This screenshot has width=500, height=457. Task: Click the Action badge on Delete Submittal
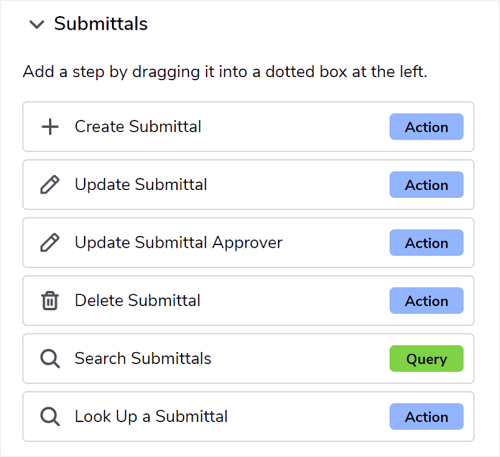point(427,301)
